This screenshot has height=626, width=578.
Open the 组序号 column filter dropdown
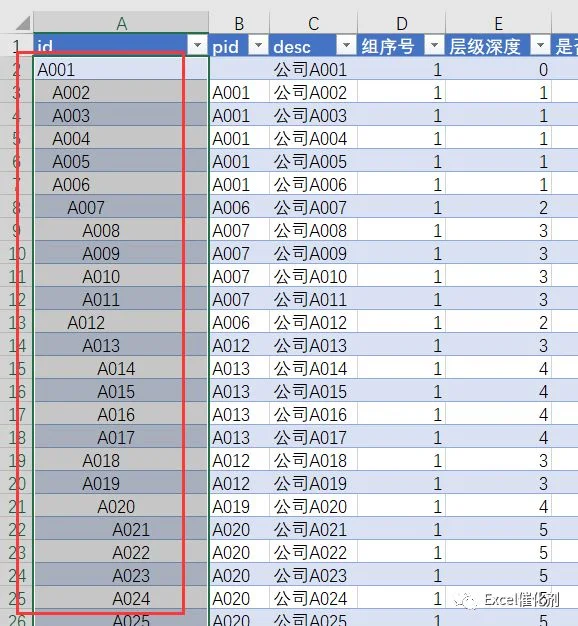(x=434, y=46)
